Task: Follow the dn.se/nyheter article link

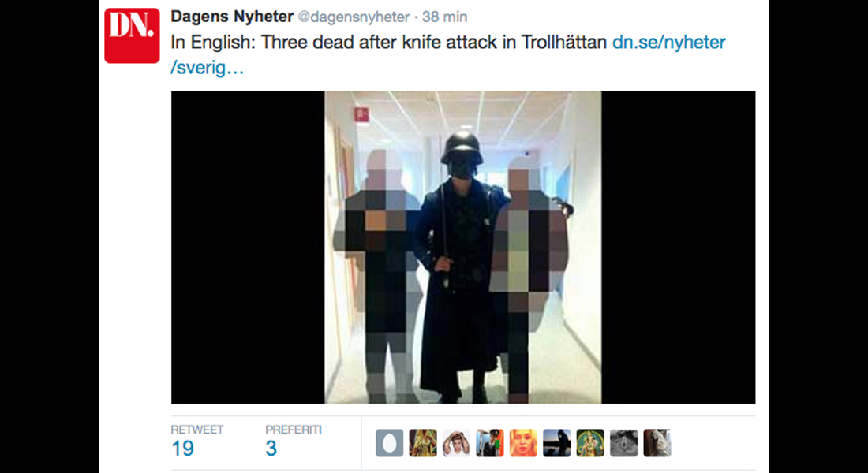Action: click(668, 43)
